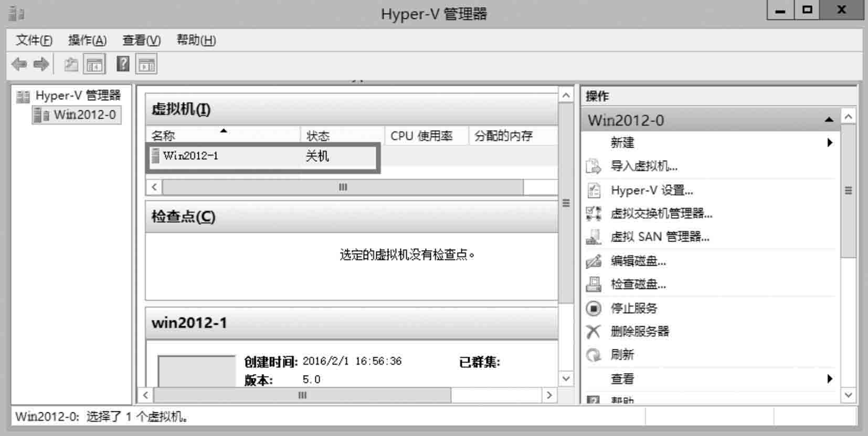The image size is (868, 436).
Task: Click the Edit Disk icon
Action: coord(594,261)
